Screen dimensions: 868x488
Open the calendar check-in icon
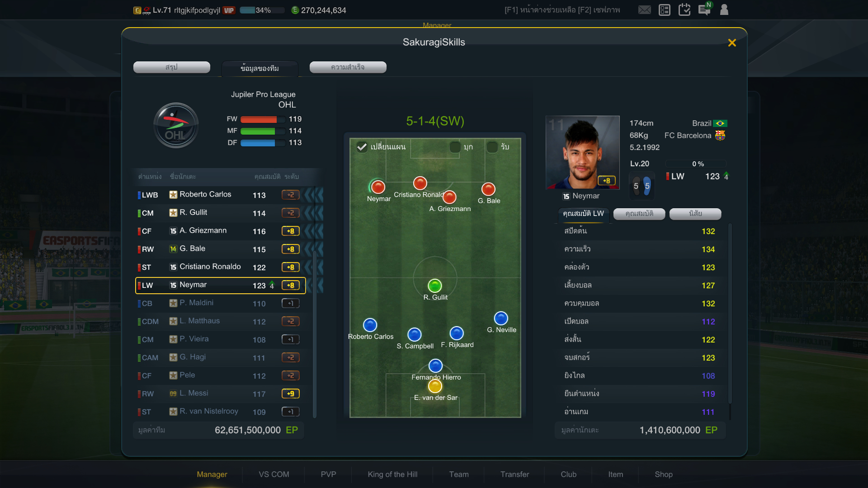point(684,9)
